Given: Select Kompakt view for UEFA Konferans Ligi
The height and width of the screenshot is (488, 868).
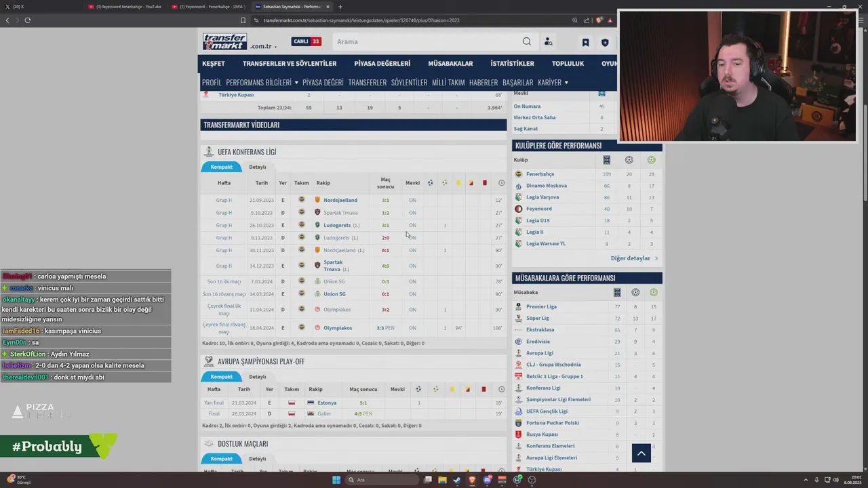Looking at the screenshot, I should [221, 167].
